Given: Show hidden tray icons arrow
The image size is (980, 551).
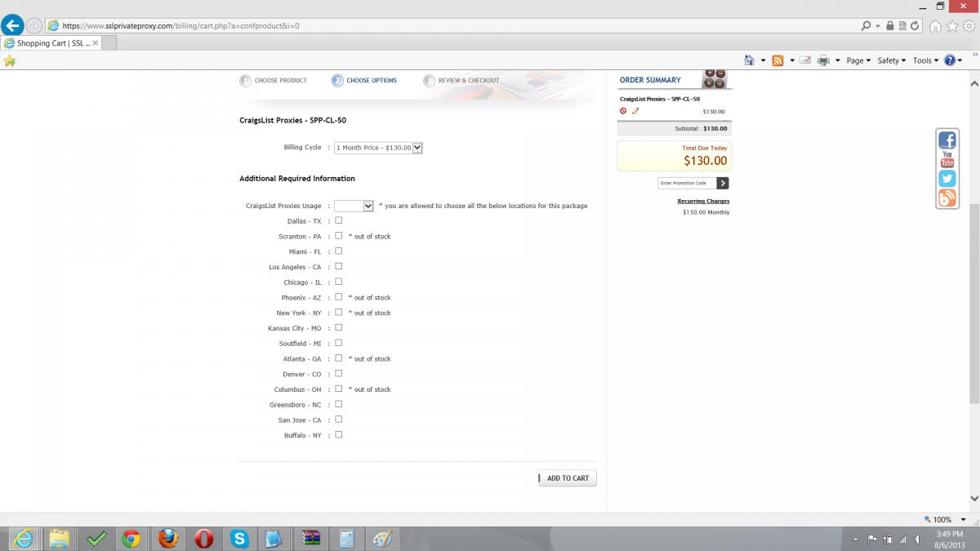Looking at the screenshot, I should pyautogui.click(x=855, y=539).
